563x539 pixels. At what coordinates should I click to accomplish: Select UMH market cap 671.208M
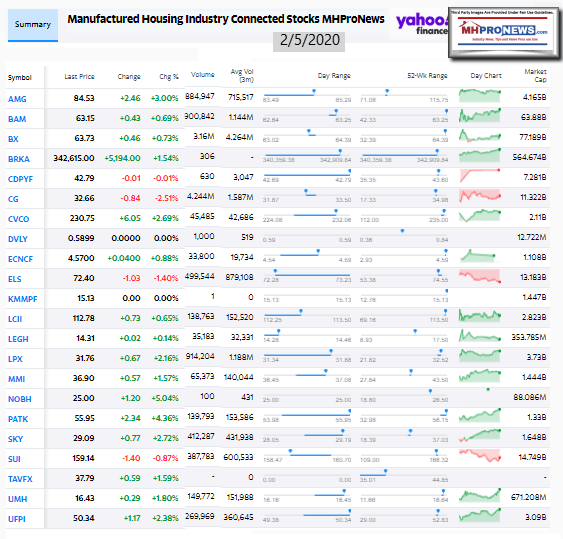529,497
